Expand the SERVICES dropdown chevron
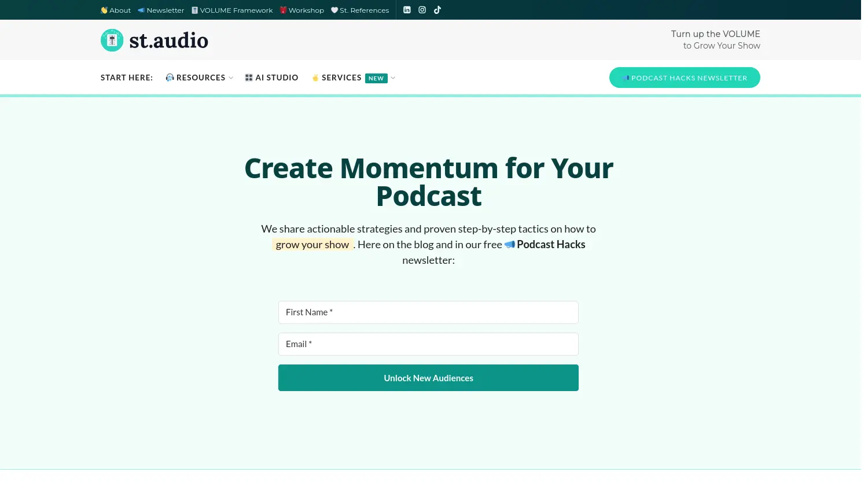This screenshot has height=501, width=868. point(393,78)
